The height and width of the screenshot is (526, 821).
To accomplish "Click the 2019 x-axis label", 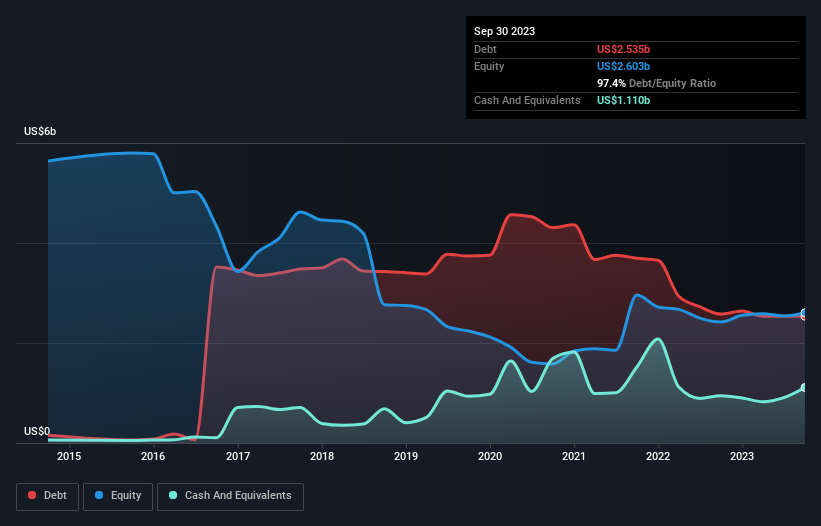I will 406,456.
